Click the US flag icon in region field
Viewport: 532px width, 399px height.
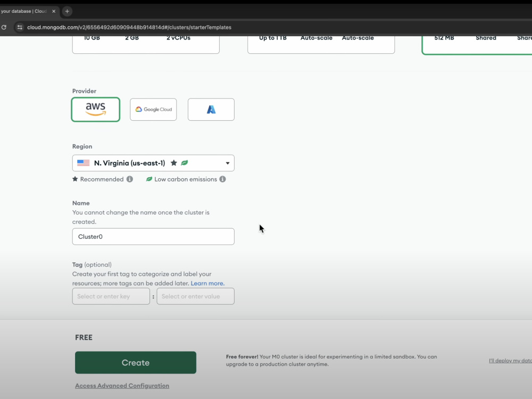click(x=83, y=163)
